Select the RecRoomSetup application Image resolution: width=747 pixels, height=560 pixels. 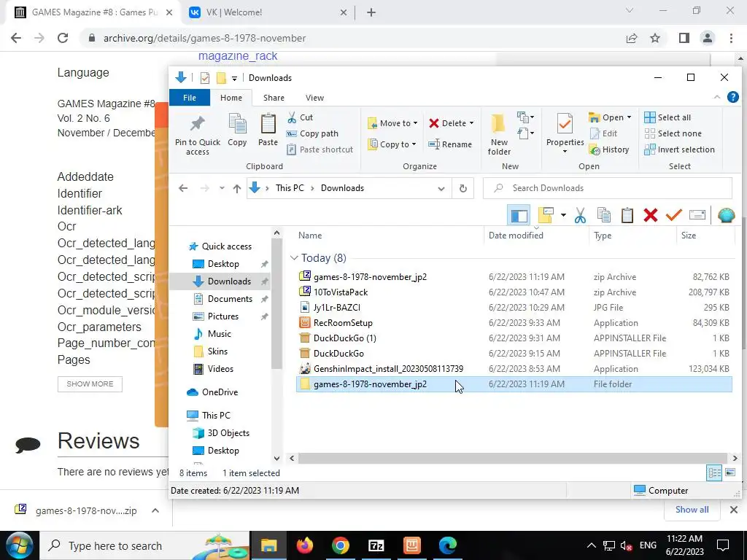[514, 323]
